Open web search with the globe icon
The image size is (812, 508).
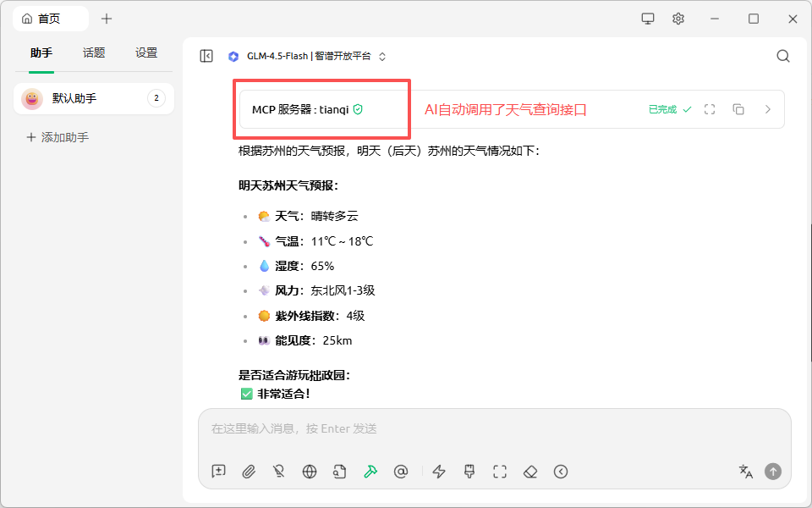(310, 472)
